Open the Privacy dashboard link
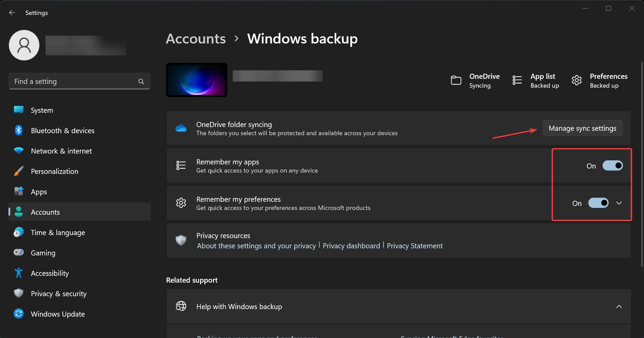 [x=351, y=246]
